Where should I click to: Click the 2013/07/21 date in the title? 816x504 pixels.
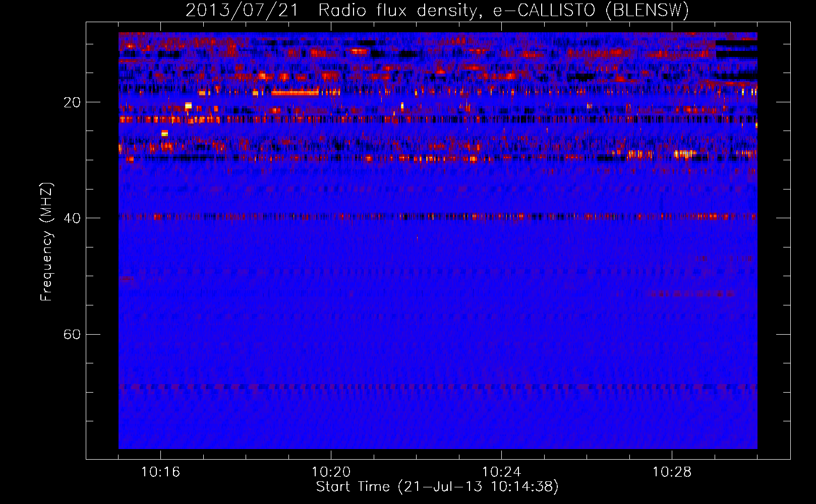click(x=243, y=11)
